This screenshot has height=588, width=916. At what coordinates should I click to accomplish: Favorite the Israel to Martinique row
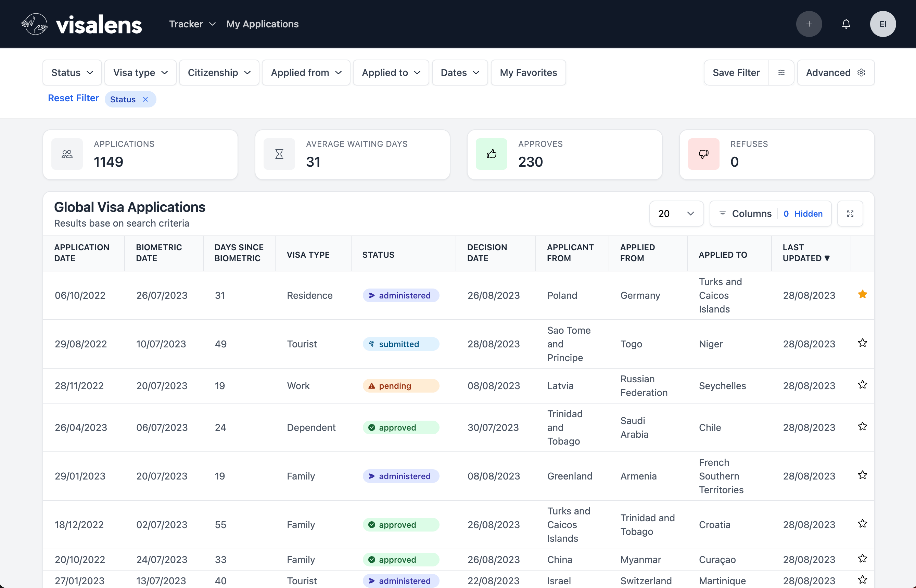(862, 579)
